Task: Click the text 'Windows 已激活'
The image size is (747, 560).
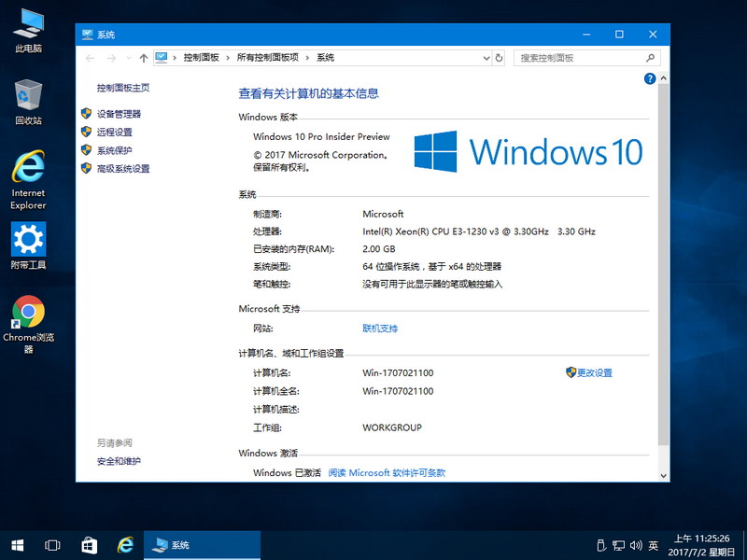Action: pos(288,473)
